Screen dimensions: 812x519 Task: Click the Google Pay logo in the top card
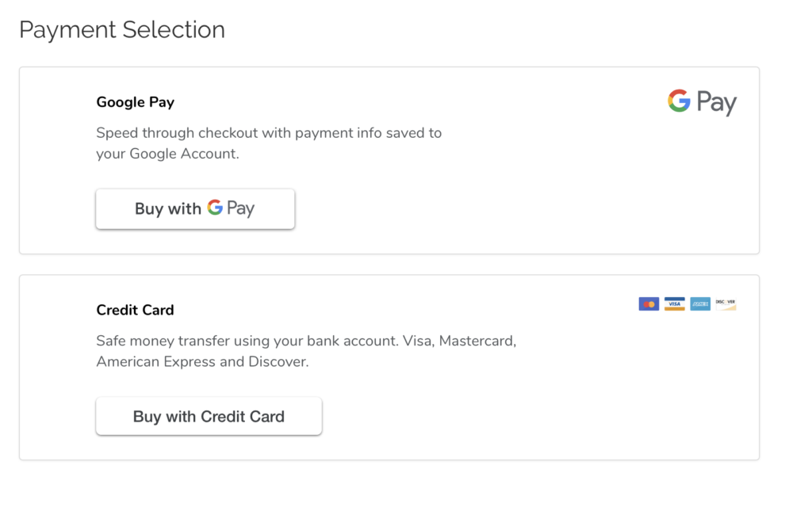(x=702, y=102)
